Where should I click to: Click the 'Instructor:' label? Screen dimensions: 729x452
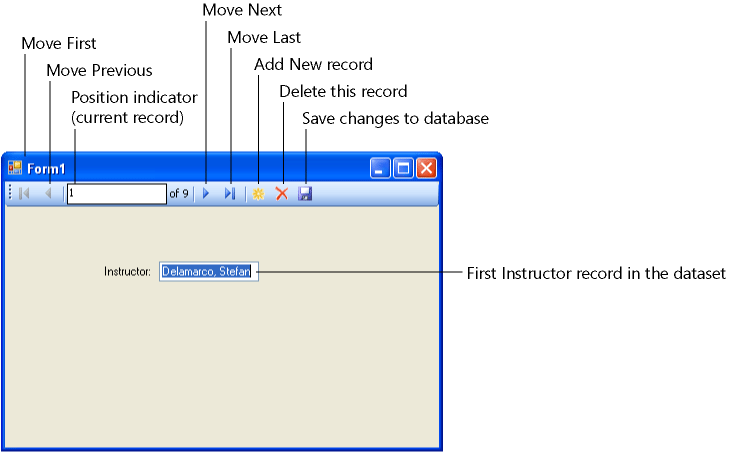127,272
